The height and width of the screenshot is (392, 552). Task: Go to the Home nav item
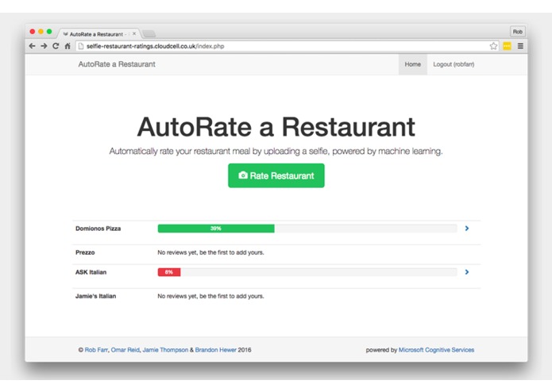click(412, 64)
